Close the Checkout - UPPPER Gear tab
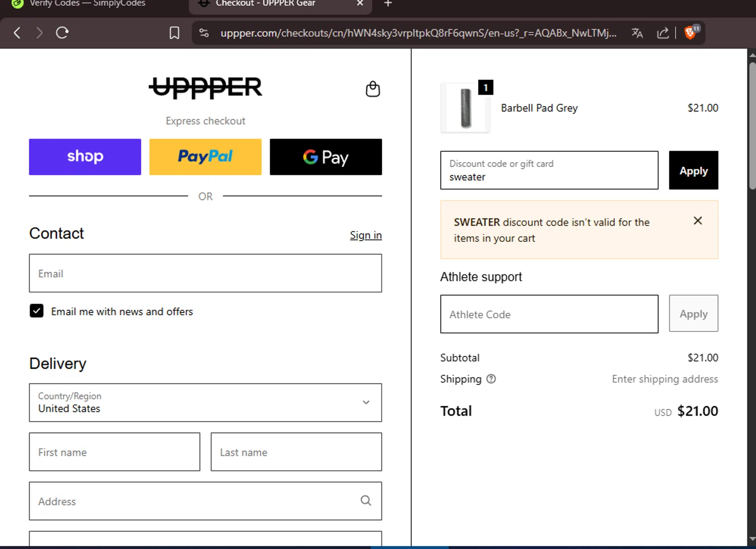 [360, 3]
